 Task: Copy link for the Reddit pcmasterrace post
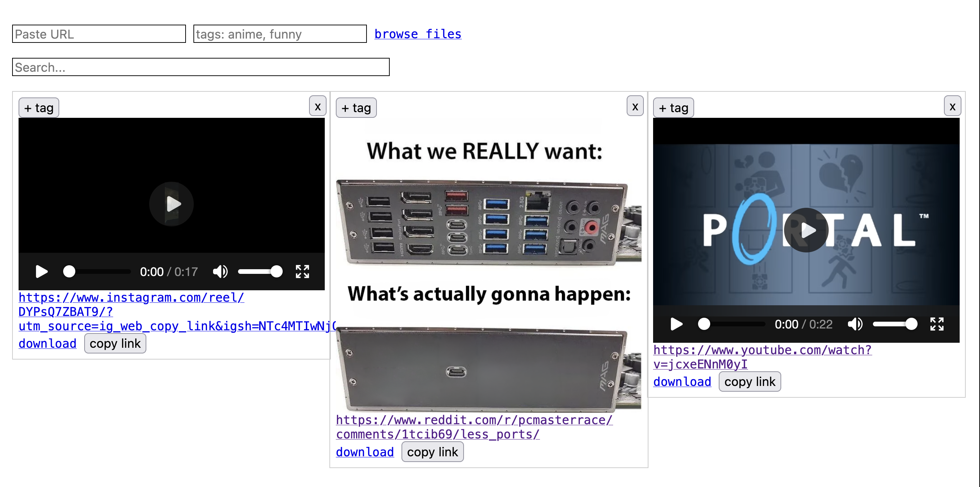click(x=432, y=452)
